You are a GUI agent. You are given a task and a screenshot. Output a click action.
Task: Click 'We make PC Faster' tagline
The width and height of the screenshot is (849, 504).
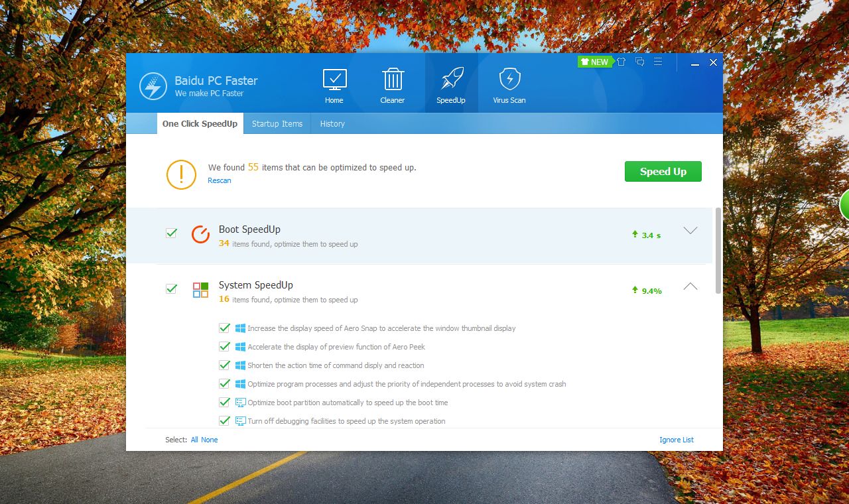point(209,94)
